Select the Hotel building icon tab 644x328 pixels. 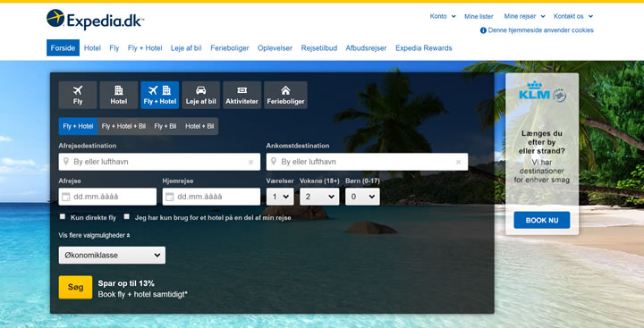119,95
